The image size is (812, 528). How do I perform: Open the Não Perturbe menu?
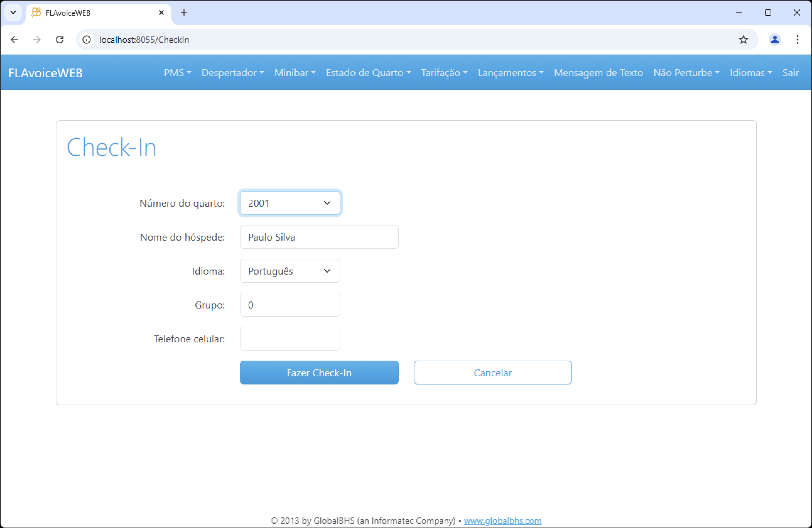click(x=686, y=73)
